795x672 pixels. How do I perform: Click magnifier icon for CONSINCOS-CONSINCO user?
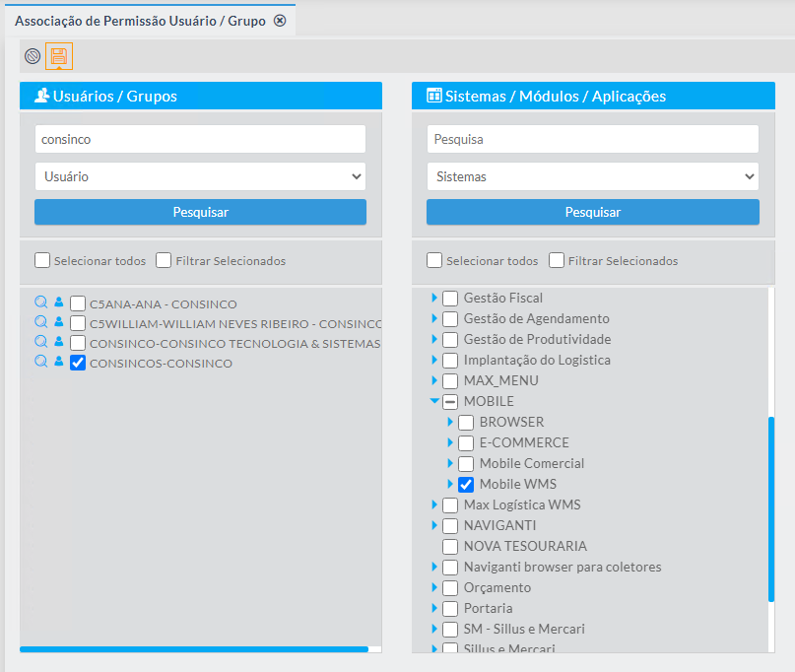(x=41, y=361)
